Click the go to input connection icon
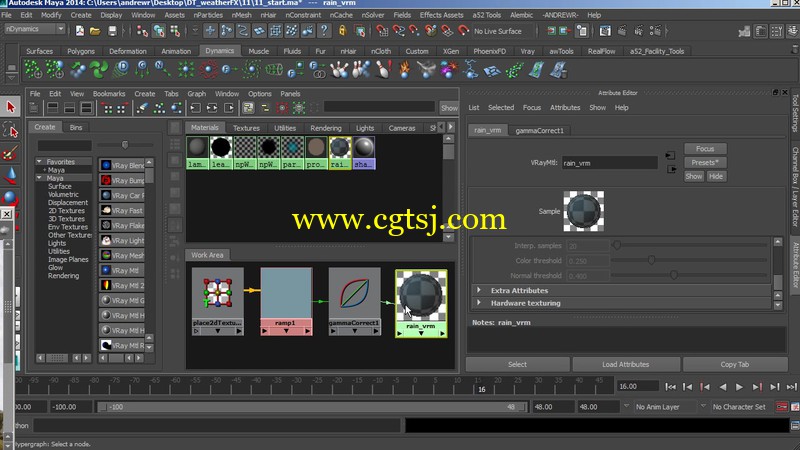This screenshot has width=800, height=450. pos(670,156)
